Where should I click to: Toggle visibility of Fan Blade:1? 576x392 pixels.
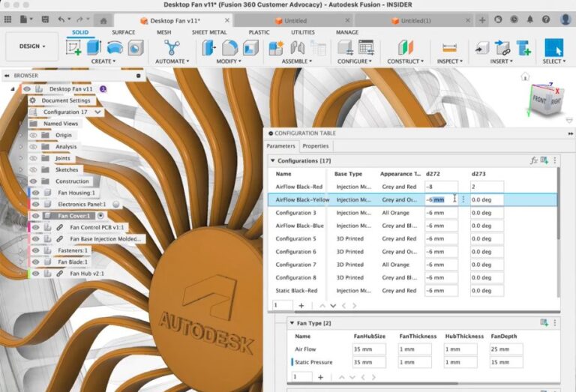[34, 262]
